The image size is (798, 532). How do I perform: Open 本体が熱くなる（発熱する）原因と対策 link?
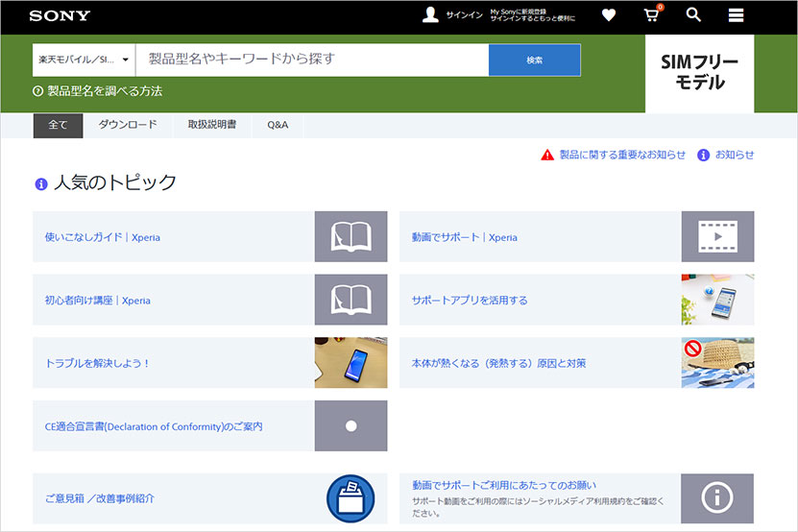coord(498,364)
